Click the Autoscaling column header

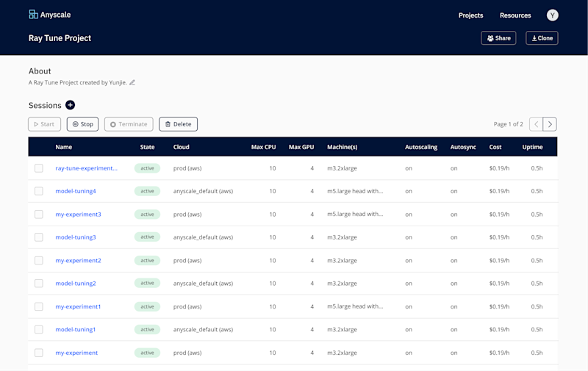pos(421,147)
